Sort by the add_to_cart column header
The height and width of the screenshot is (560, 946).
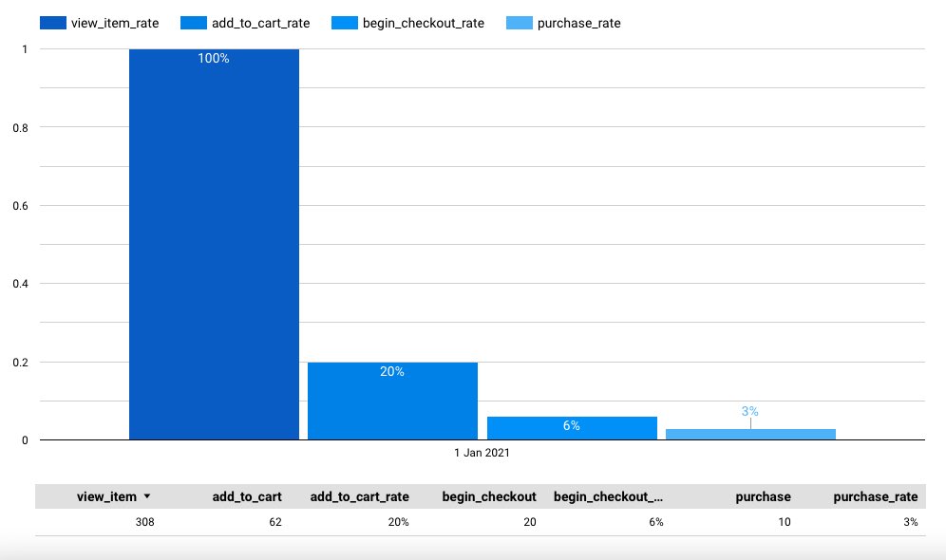(247, 496)
